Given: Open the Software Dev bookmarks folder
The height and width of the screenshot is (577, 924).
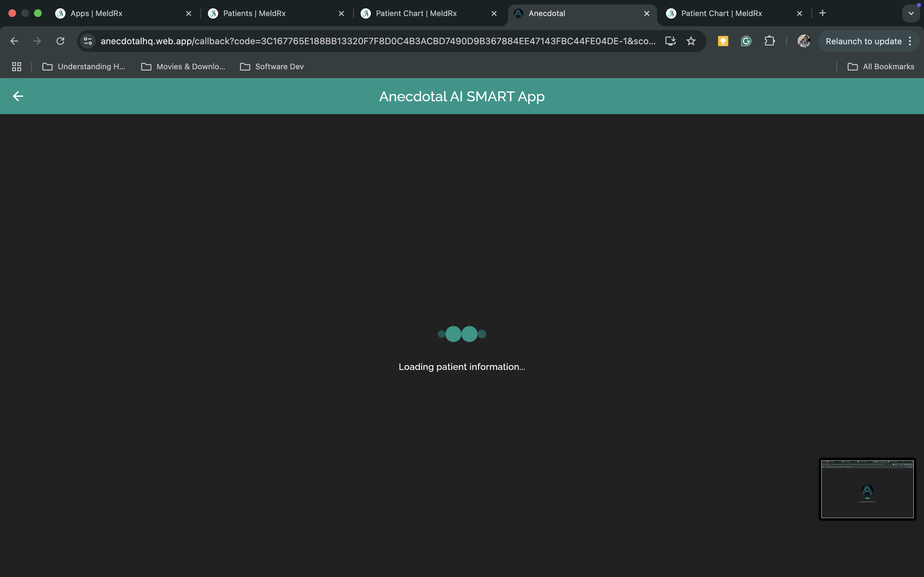Looking at the screenshot, I should (272, 67).
